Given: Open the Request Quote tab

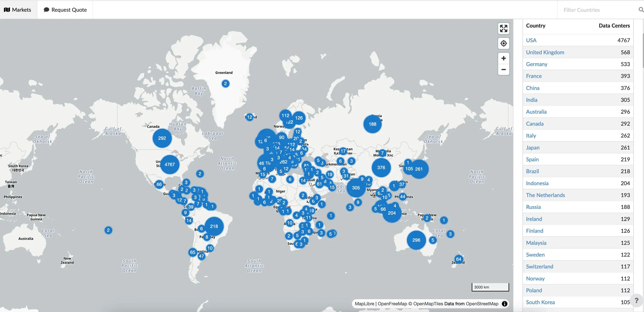Looking at the screenshot, I should [65, 10].
